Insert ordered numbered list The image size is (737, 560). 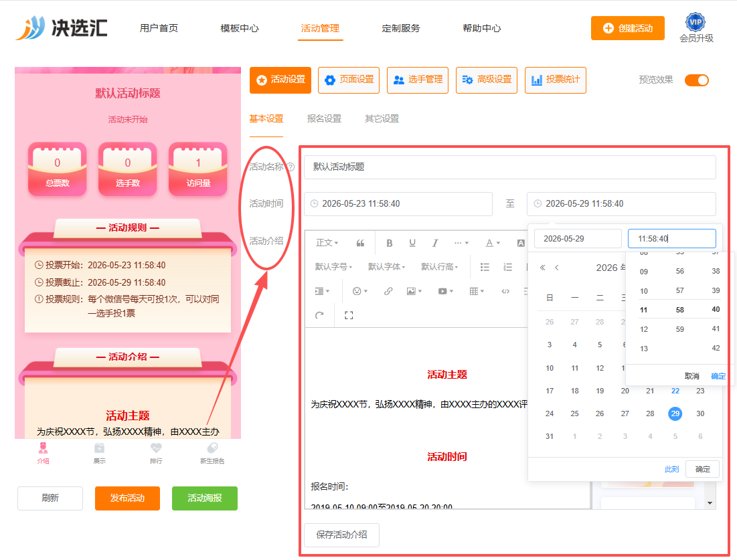click(507, 267)
